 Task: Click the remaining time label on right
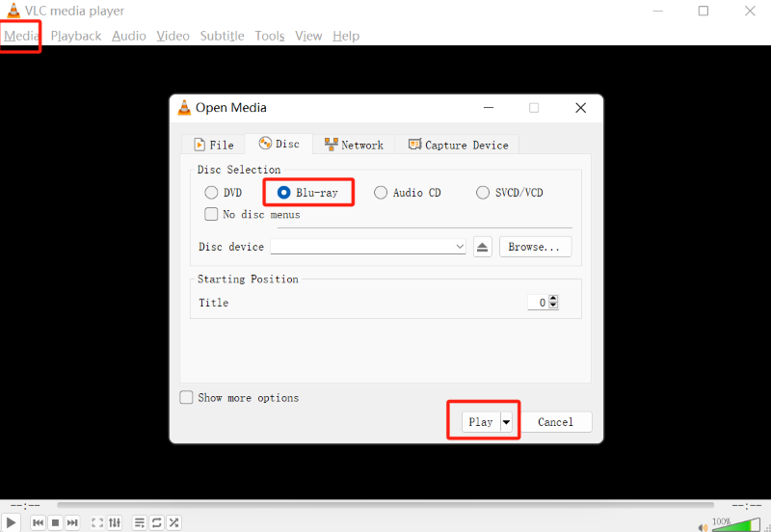[746, 505]
